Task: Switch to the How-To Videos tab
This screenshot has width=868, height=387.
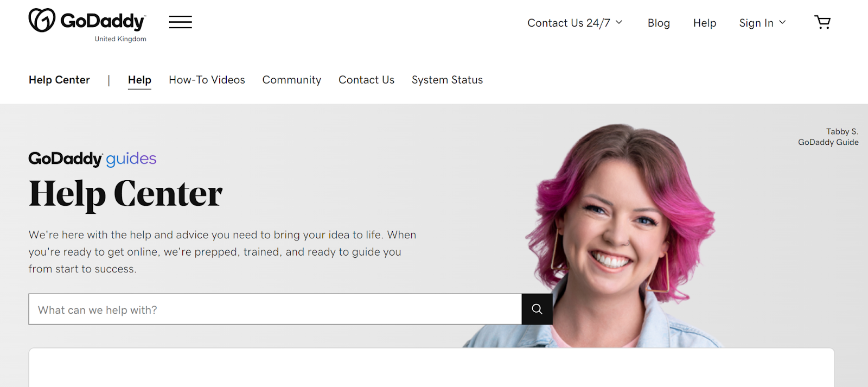Action: [207, 80]
